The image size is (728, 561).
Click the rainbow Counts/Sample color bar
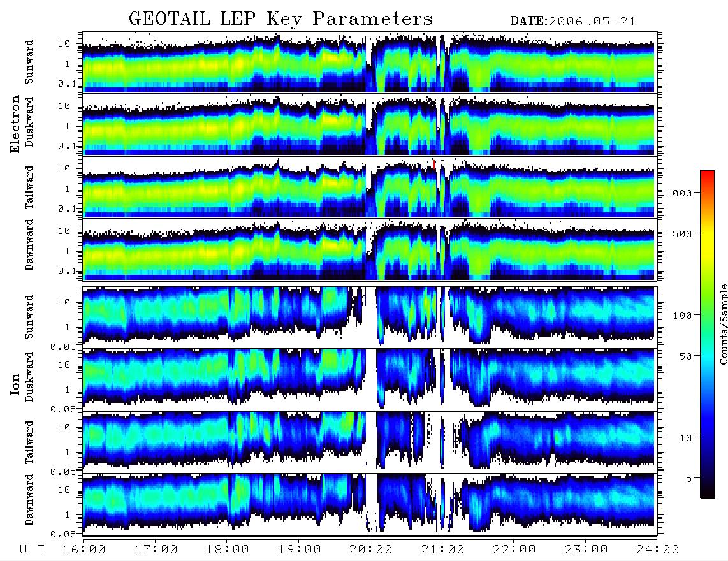(x=708, y=334)
